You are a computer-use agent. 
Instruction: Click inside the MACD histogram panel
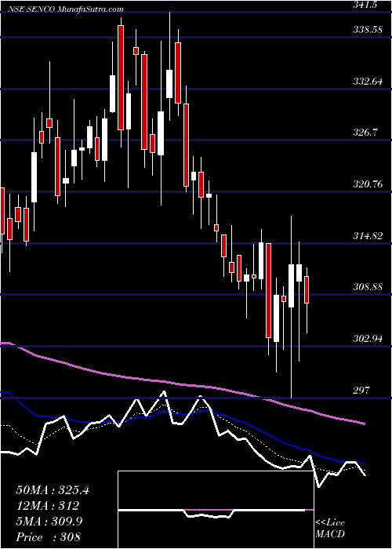click(x=216, y=510)
